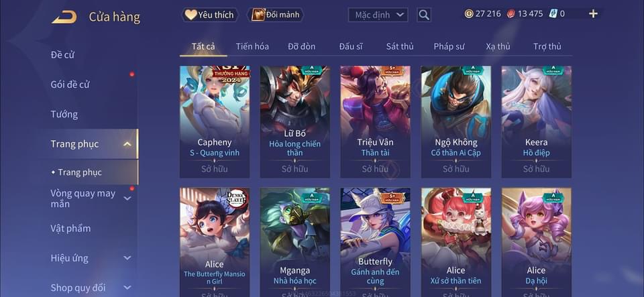Expand the Shop quy đổi section
Screen dimensions: 644x297
tap(127, 288)
